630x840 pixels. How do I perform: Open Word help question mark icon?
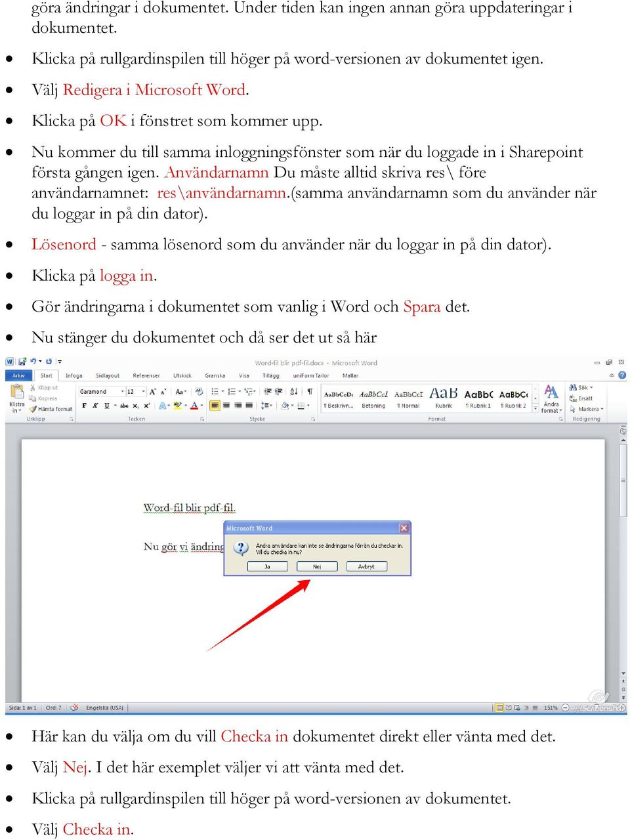tap(622, 375)
